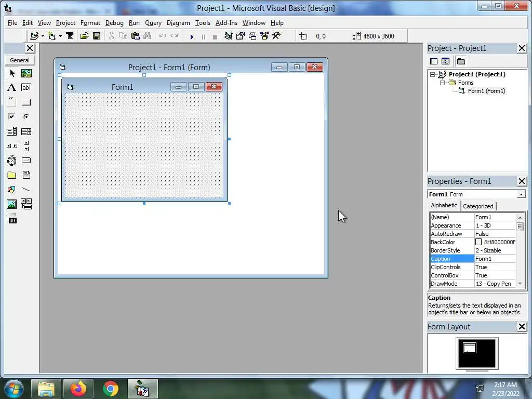Select the Timer control tool
The height and width of the screenshot is (399, 532).
pyautogui.click(x=12, y=160)
